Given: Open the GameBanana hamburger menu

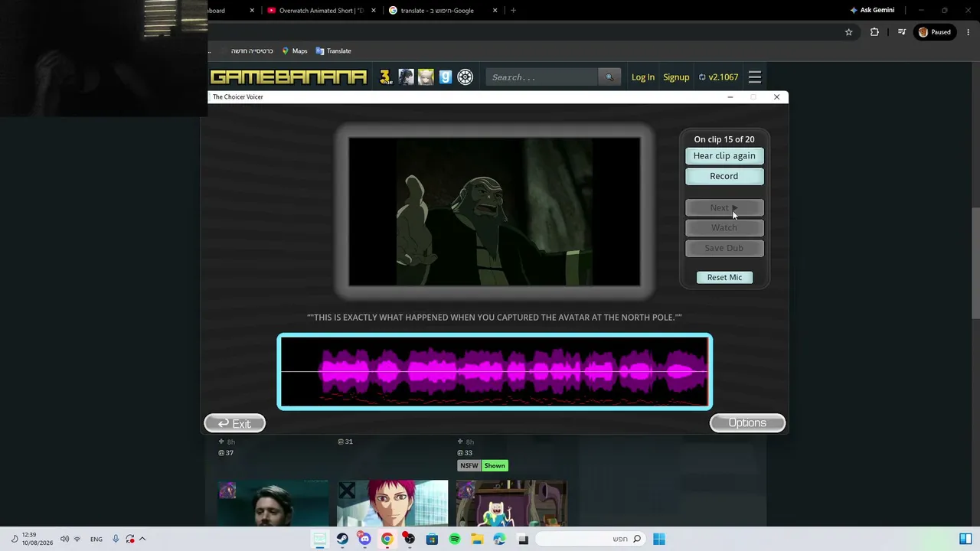Looking at the screenshot, I should coord(755,77).
